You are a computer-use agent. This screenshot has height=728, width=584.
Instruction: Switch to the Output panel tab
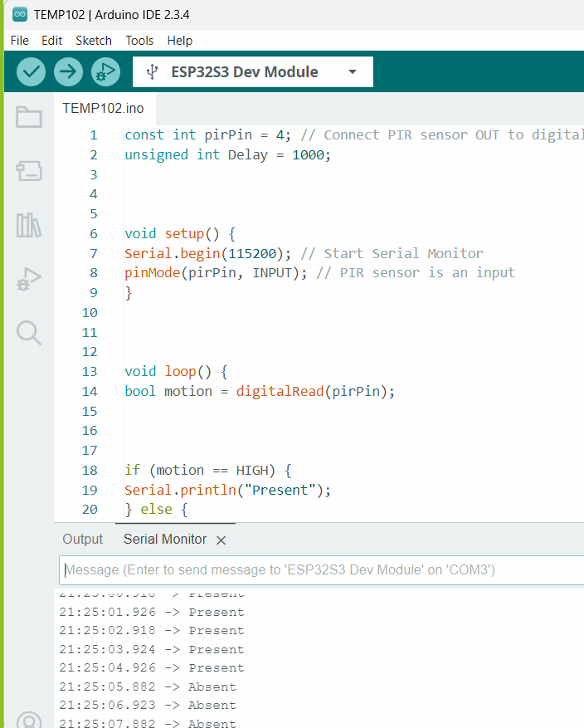click(x=83, y=539)
